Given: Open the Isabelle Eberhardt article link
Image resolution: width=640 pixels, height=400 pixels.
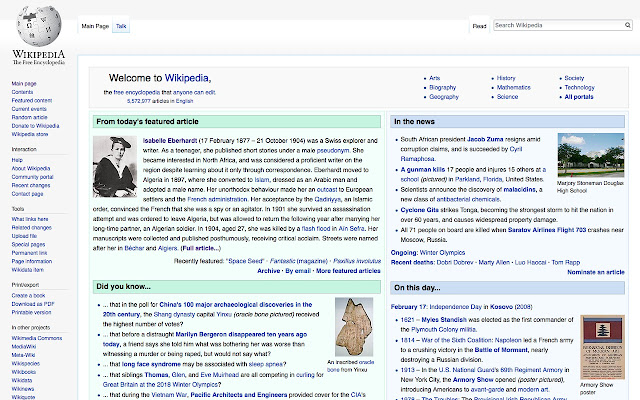Looking at the screenshot, I should click(170, 140).
